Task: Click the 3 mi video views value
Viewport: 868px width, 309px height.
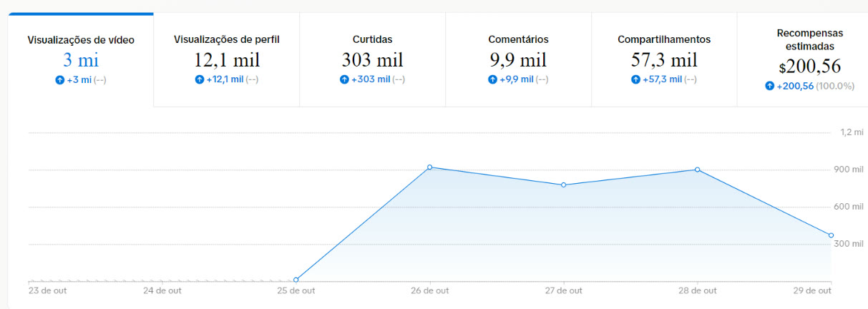Action: (x=81, y=60)
